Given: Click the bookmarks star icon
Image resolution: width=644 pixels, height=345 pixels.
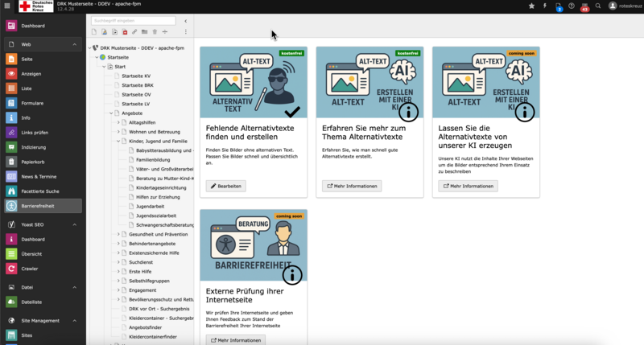Looking at the screenshot, I should 531,6.
